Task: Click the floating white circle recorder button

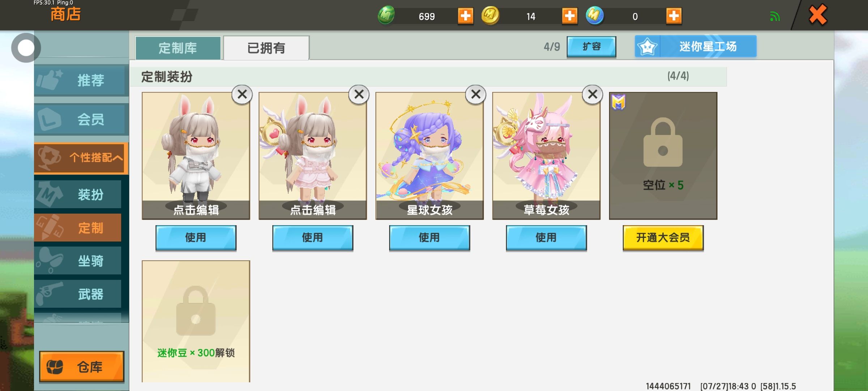Action: 26,48
